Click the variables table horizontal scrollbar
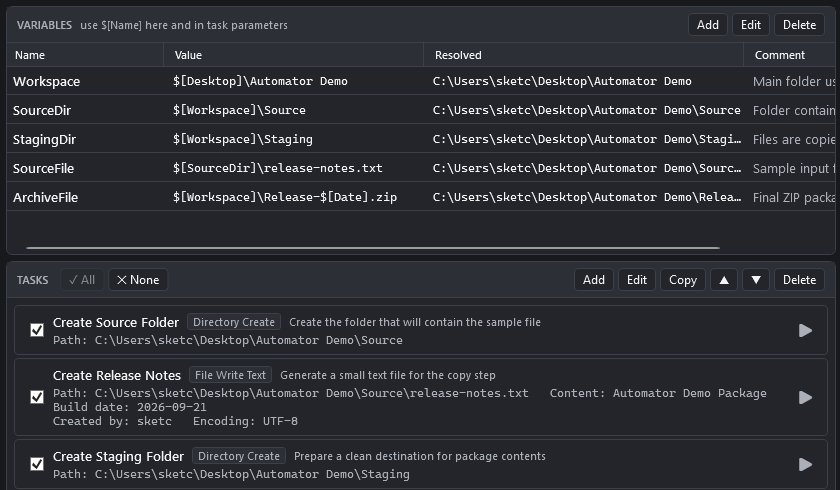The width and height of the screenshot is (840, 490). [373, 248]
